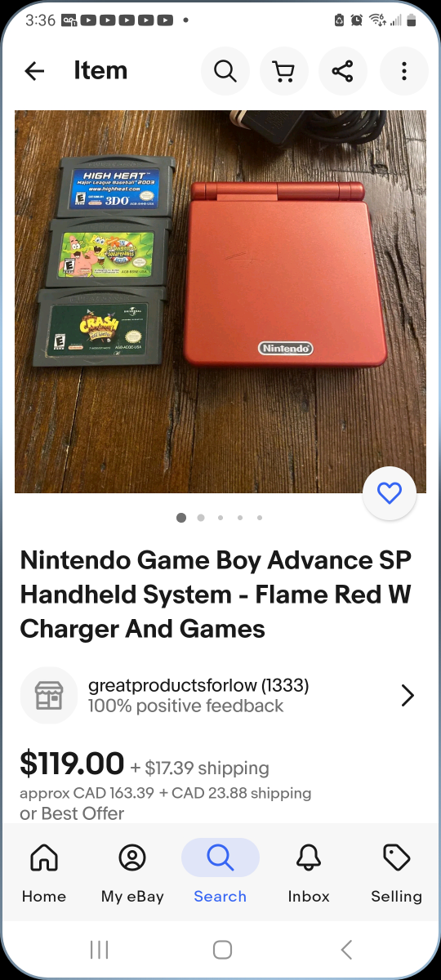Viewport: 441px width, 980px height.
Task: Open My eBay tab
Action: click(132, 873)
